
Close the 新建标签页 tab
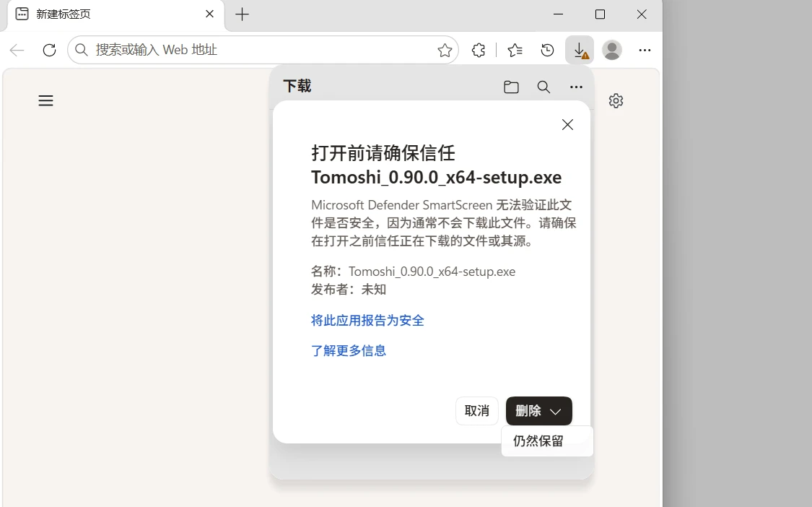coord(210,14)
